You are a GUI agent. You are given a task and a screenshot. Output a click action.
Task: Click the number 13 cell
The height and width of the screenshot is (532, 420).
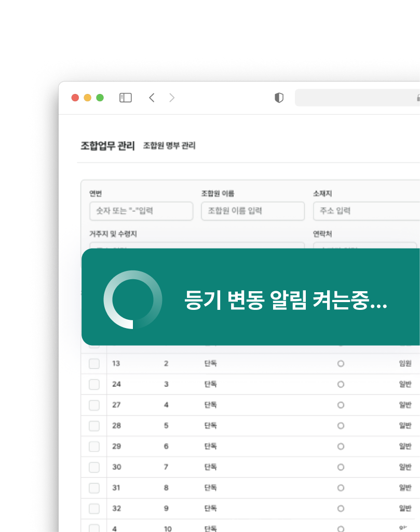[x=116, y=363]
